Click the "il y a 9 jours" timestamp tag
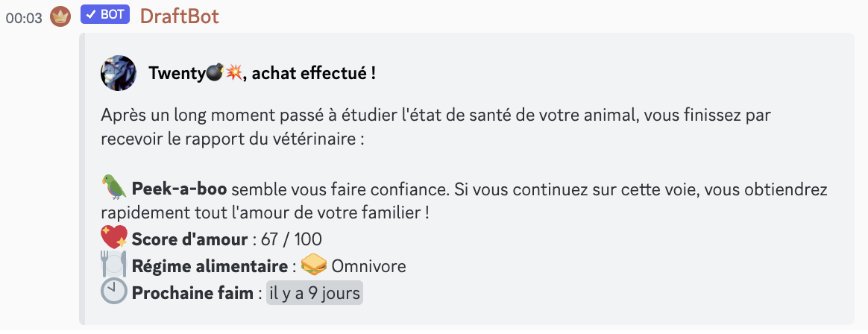The height and width of the screenshot is (334, 868). (314, 293)
